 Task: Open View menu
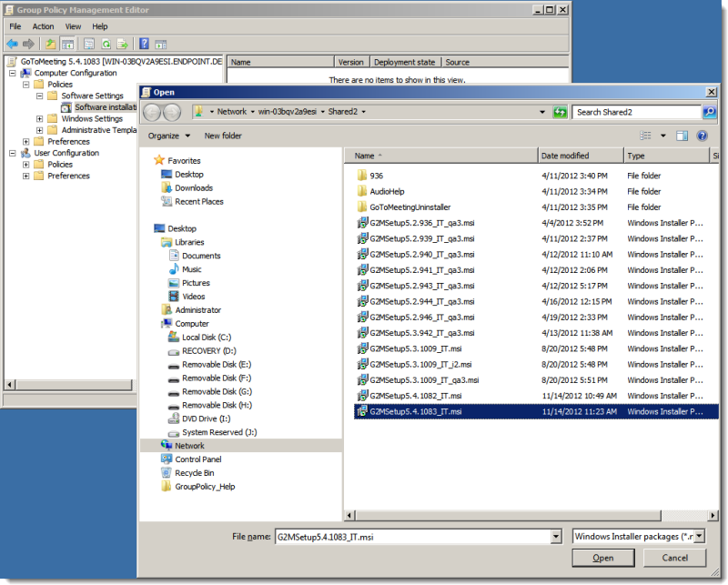[73, 26]
